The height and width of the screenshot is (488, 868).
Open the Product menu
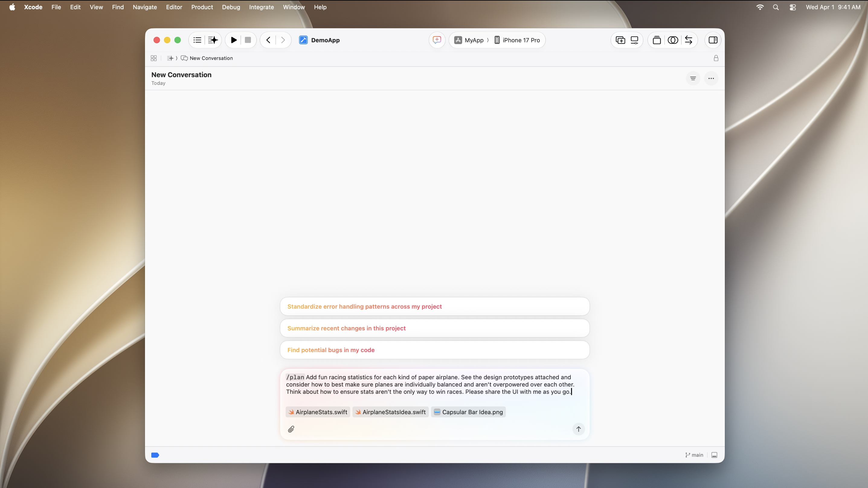point(202,7)
